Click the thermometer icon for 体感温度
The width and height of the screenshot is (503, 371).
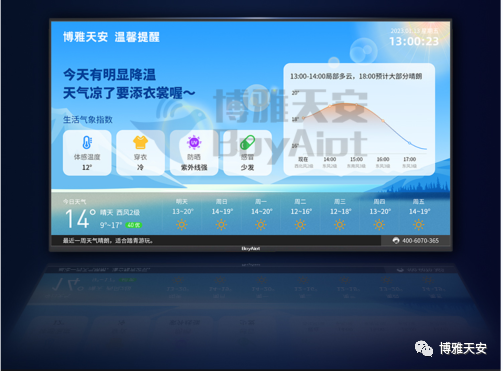(87, 143)
